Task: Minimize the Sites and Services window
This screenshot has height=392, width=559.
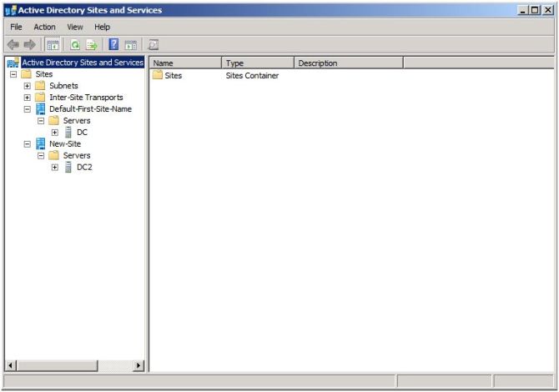Action: click(522, 10)
